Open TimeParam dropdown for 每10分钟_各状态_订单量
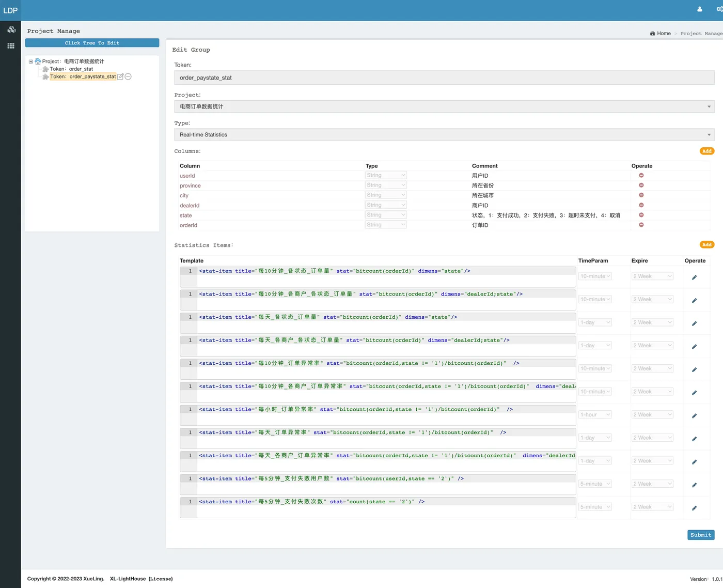 (595, 276)
